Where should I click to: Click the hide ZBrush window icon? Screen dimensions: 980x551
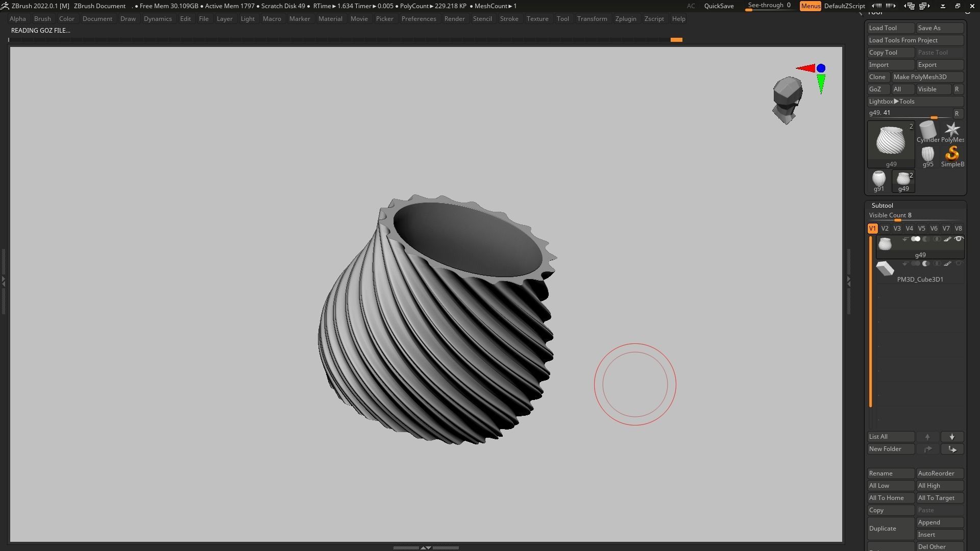pyautogui.click(x=943, y=6)
